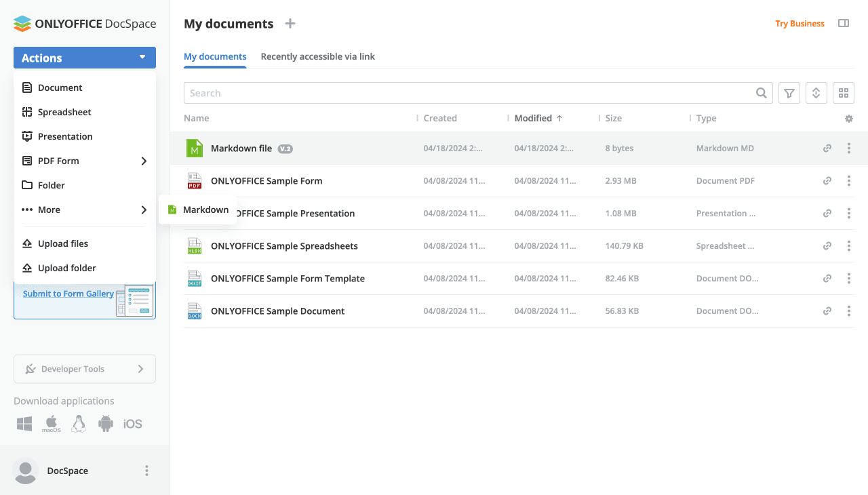Copy link for ONLYOFFICE Sample Document
868x495 pixels.
point(827,311)
